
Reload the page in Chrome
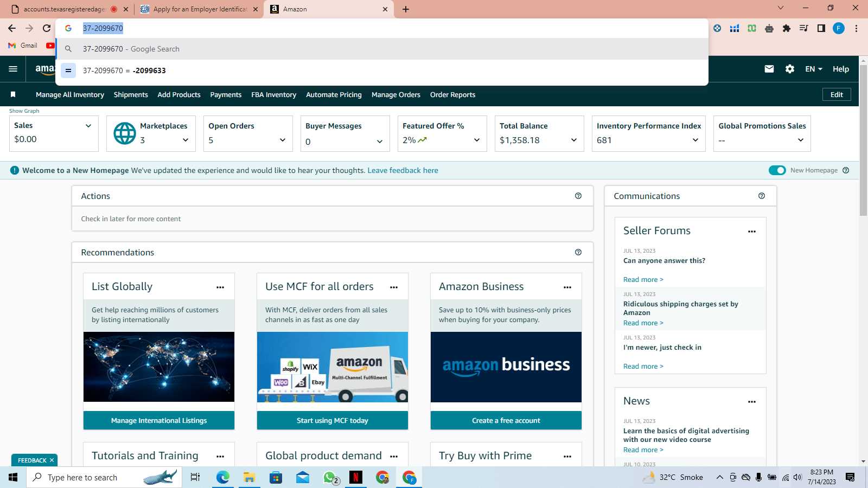(47, 28)
